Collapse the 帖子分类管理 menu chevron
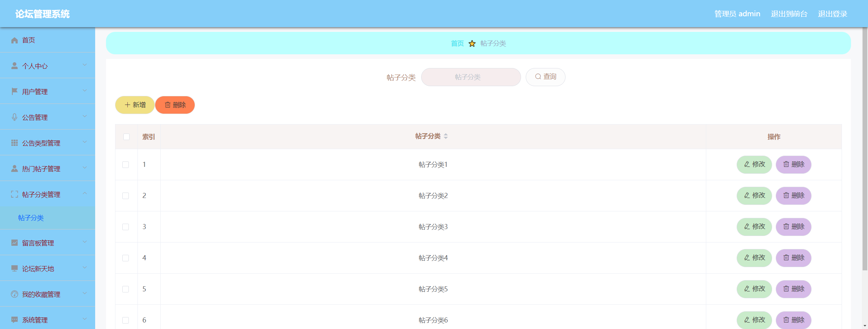 85,194
